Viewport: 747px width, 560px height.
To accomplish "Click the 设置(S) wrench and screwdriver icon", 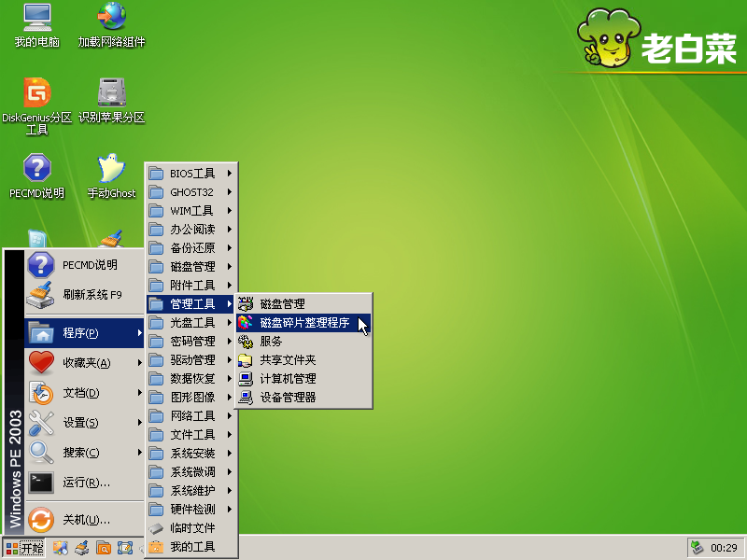I will [x=41, y=423].
